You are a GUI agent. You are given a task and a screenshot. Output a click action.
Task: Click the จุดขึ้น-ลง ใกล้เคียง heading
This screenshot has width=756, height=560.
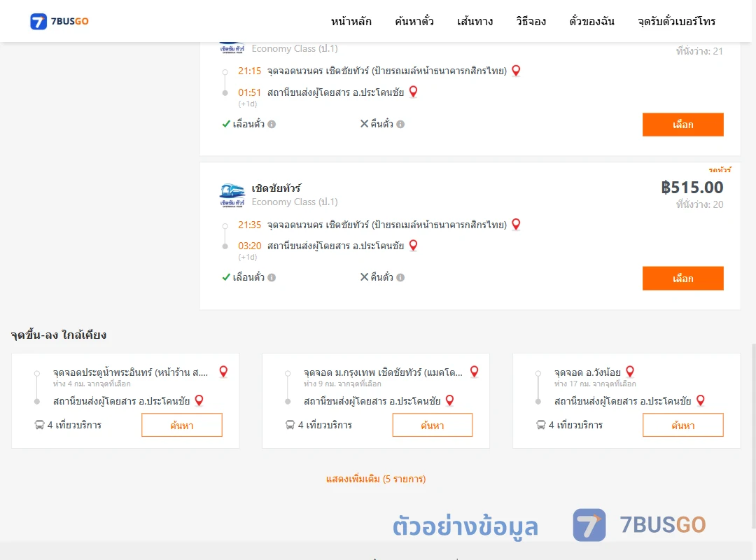[59, 335]
